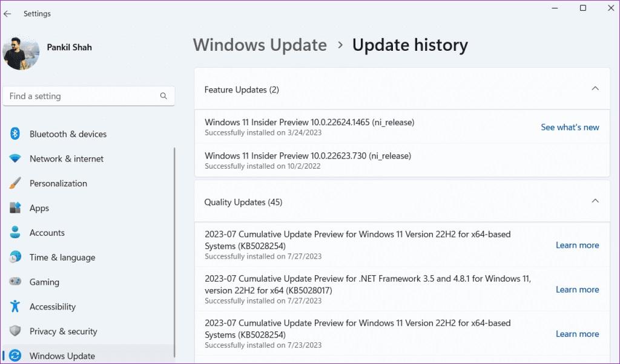
Task: Select the Personalization paintbrush icon
Action: pos(15,183)
